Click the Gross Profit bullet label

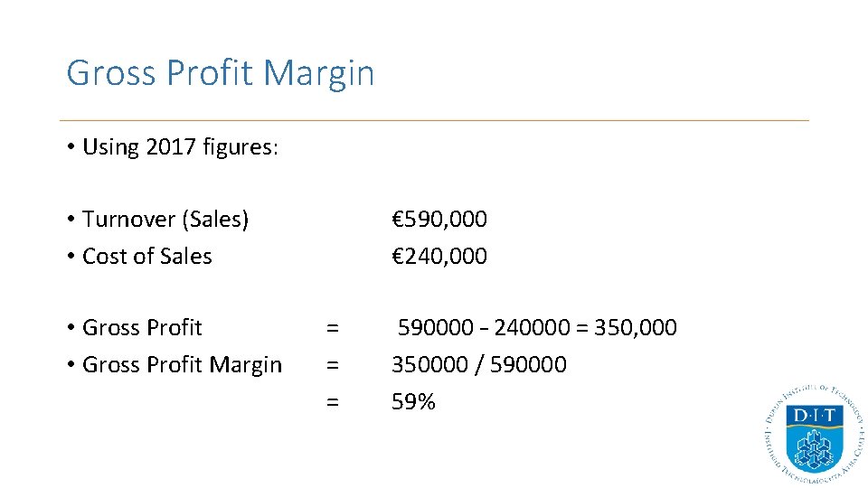142,327
